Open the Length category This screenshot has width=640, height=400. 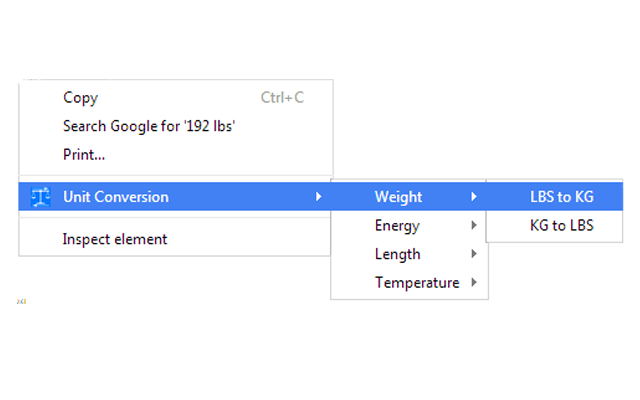pyautogui.click(x=397, y=254)
